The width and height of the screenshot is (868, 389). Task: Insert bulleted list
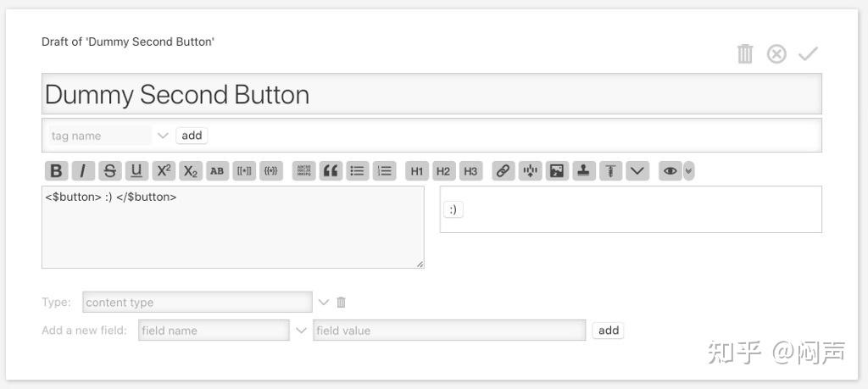(x=358, y=170)
